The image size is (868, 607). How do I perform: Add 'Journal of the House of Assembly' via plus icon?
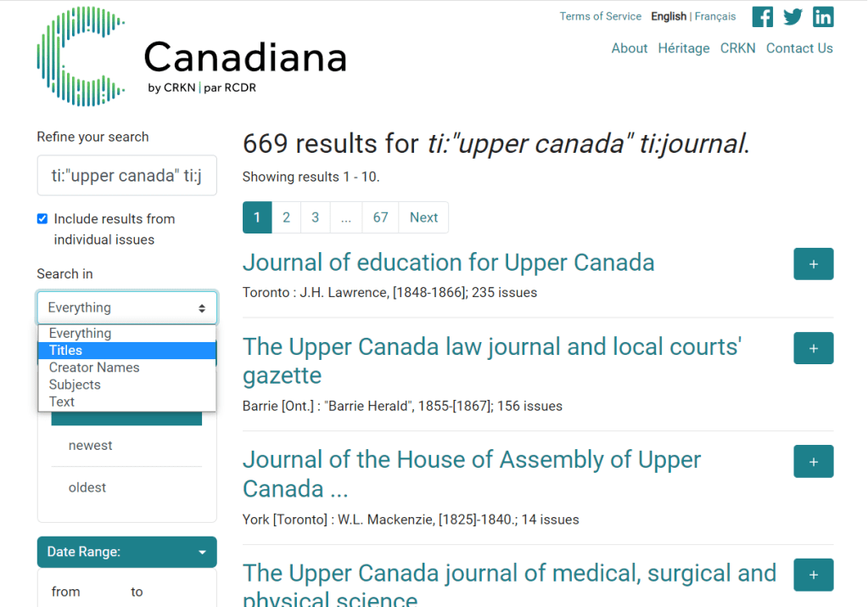coord(813,461)
